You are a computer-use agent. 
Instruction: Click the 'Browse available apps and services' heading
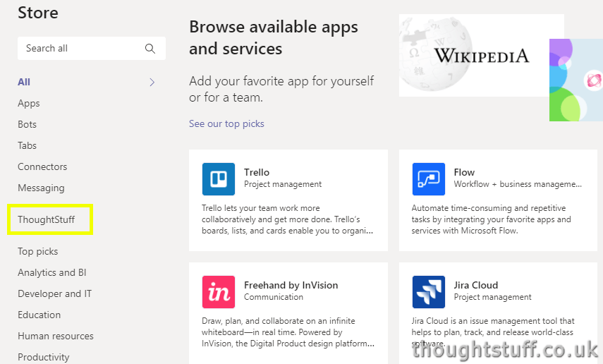tap(274, 37)
